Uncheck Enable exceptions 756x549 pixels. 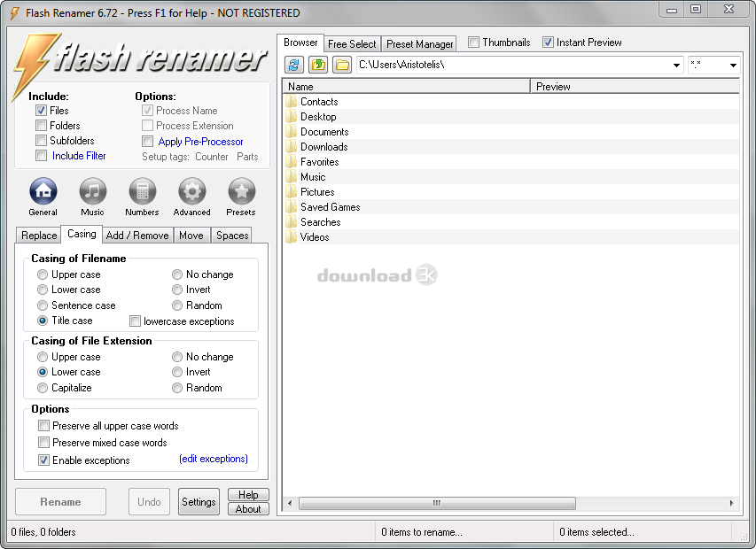(44, 460)
